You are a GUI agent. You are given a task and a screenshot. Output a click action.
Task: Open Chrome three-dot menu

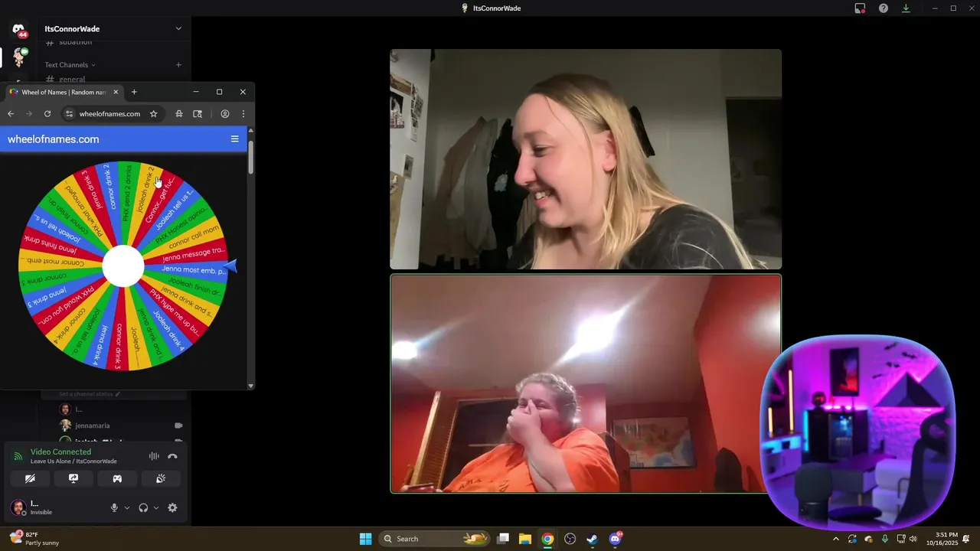[x=243, y=114]
